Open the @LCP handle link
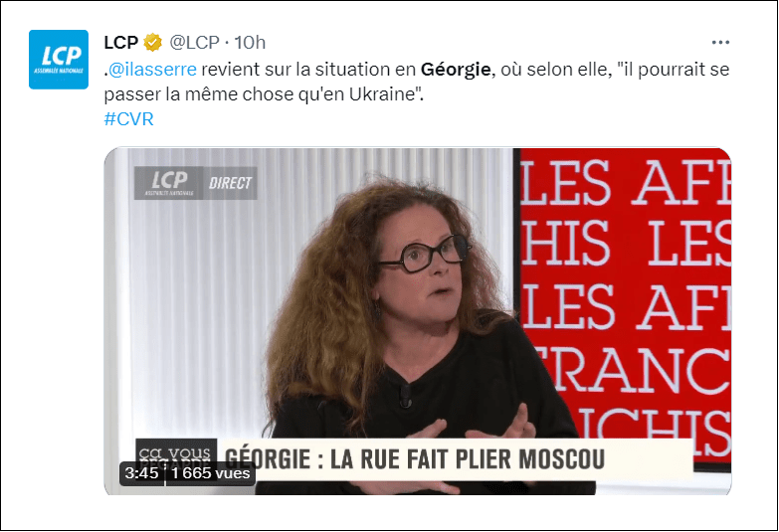779x532 pixels. coord(195,43)
